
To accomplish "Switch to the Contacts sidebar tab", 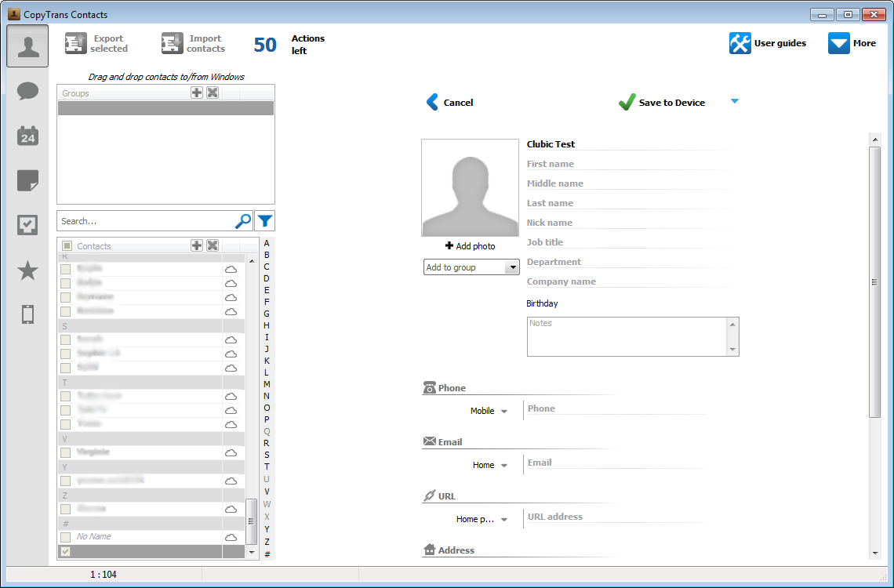I will (x=27, y=45).
